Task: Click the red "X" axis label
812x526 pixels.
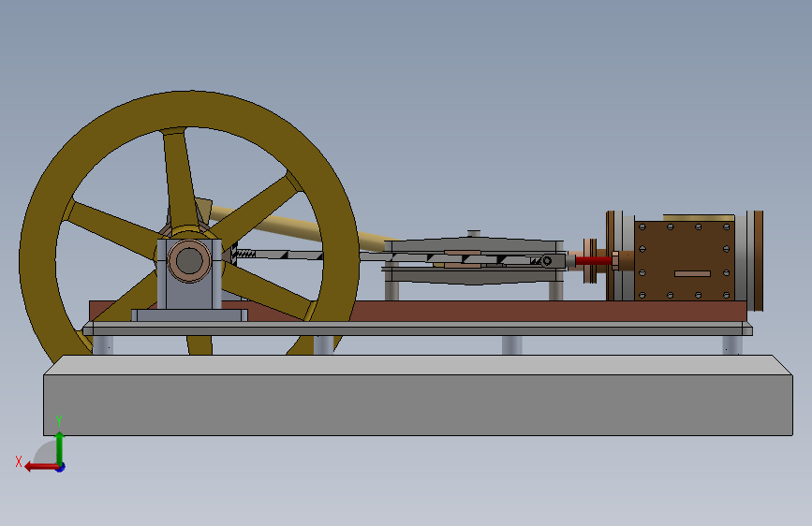Action: click(x=19, y=461)
